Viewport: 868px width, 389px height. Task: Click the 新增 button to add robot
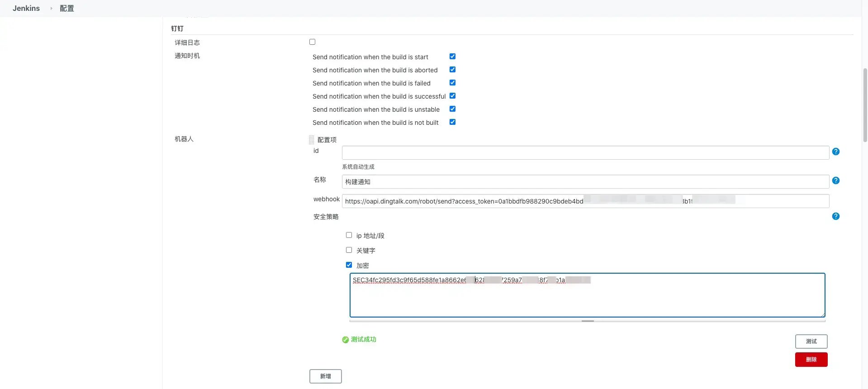pos(325,376)
